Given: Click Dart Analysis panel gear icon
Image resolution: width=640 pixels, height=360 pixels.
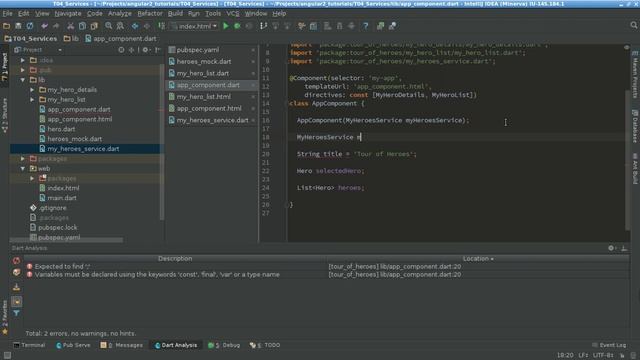Looking at the screenshot, I should [611, 248].
